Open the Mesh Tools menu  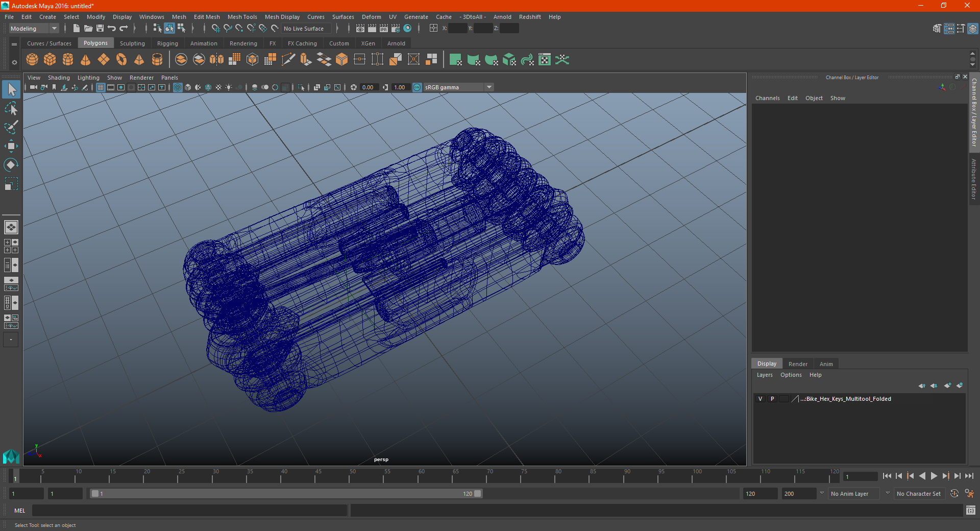click(x=242, y=17)
